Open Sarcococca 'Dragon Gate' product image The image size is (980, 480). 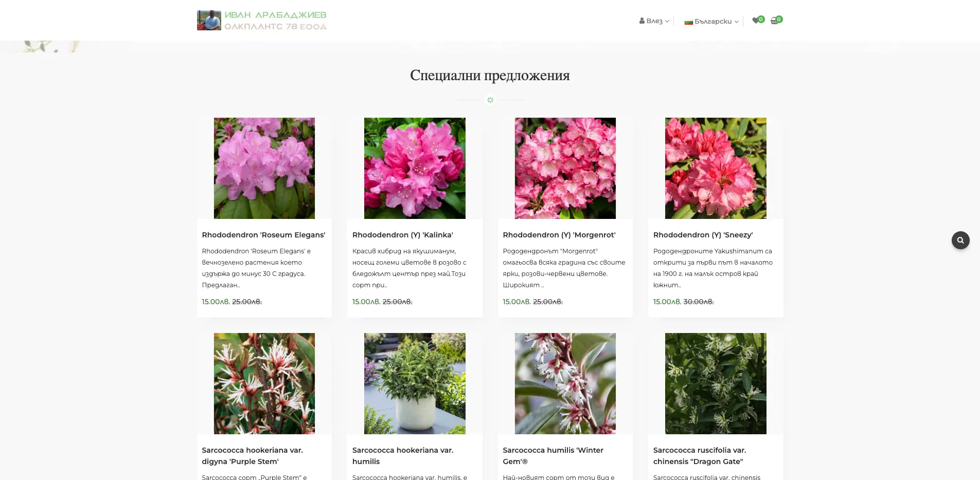point(716,383)
